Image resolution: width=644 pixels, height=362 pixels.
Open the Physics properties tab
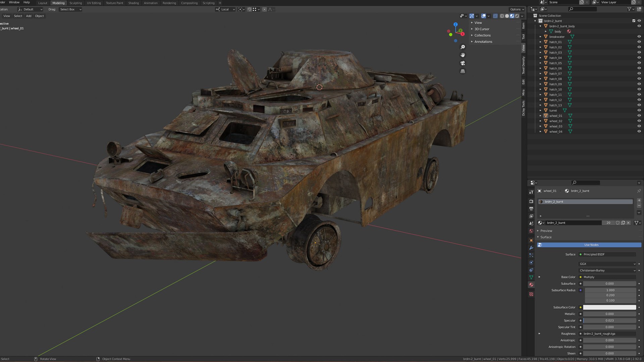point(531,262)
